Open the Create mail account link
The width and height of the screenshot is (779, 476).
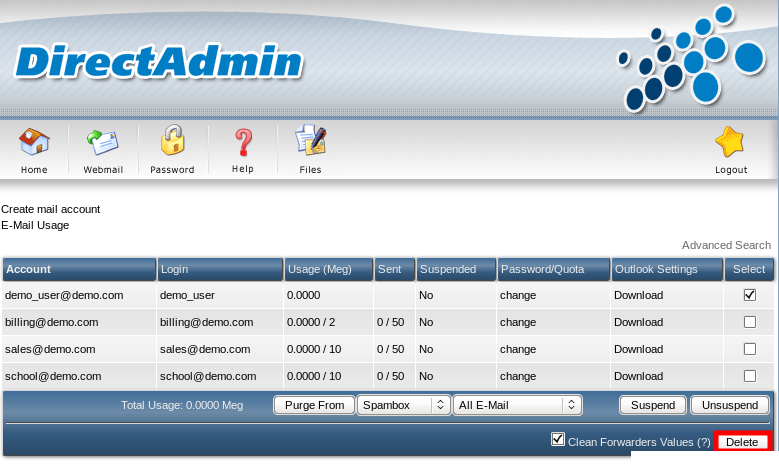51,209
